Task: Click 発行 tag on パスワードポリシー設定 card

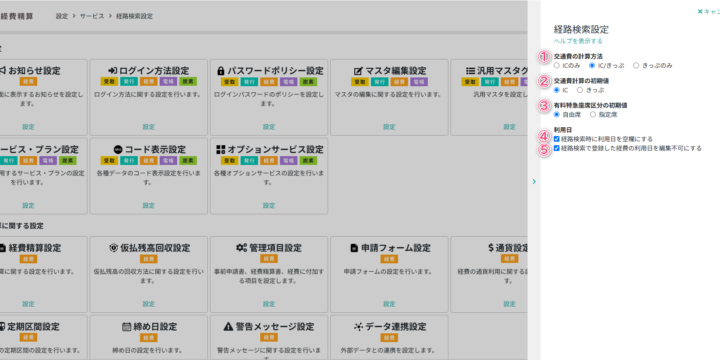Action: pyautogui.click(x=249, y=82)
